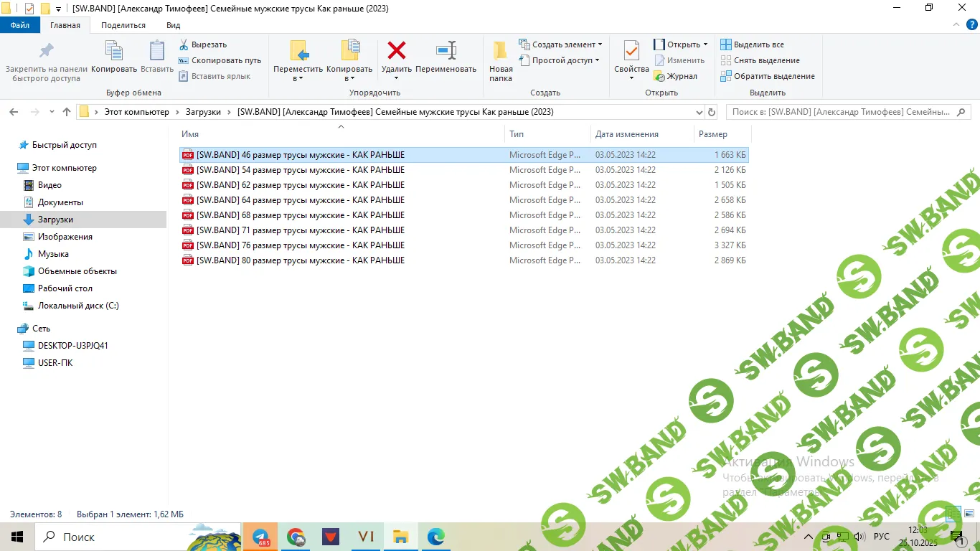
Task: Clear selection with Снять выделение
Action: point(760,60)
